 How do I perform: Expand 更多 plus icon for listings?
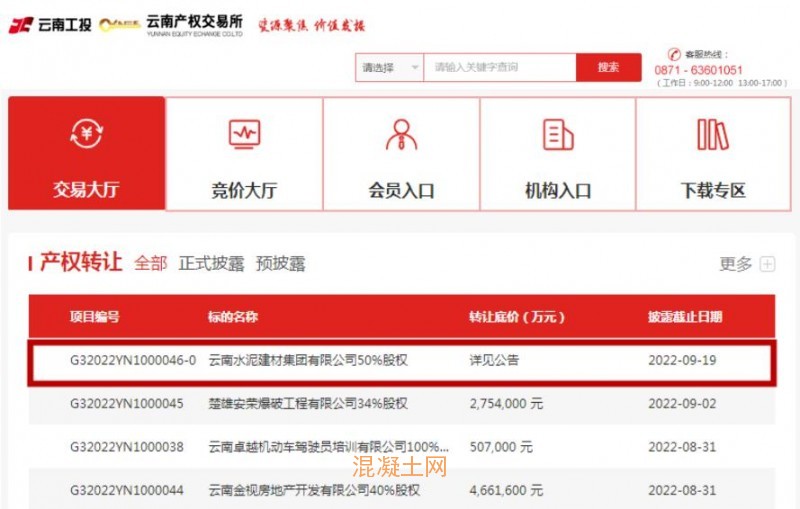pos(767,264)
